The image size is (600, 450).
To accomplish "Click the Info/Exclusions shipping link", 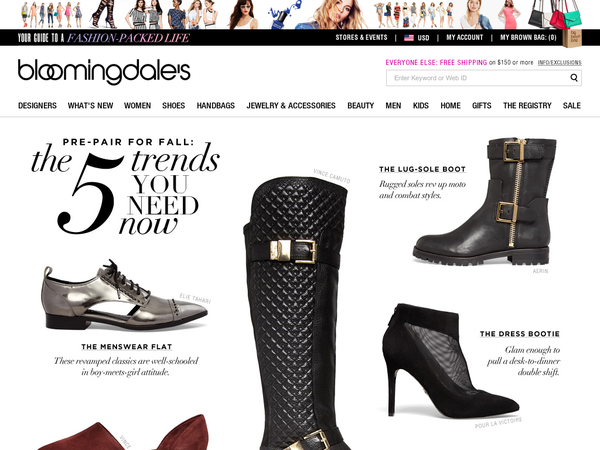I will tap(559, 62).
